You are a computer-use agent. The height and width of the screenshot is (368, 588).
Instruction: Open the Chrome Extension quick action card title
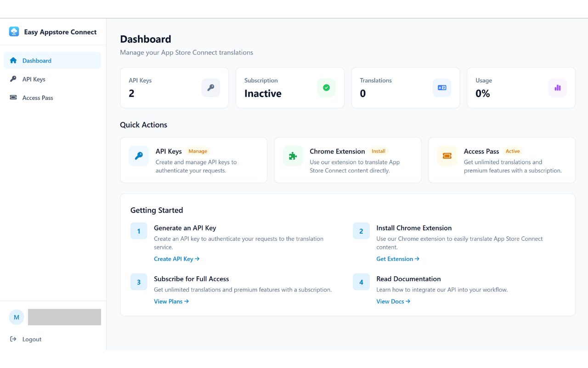click(337, 151)
